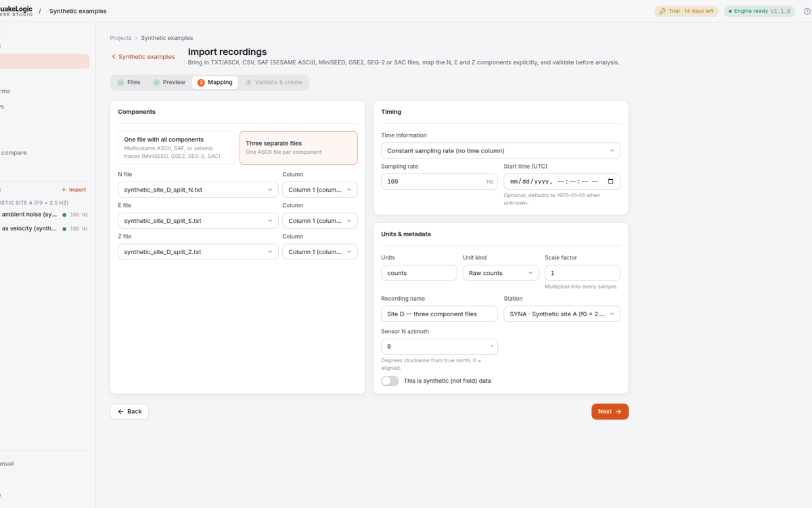The width and height of the screenshot is (812, 508).
Task: Choose Three separate files option
Action: [298, 148]
